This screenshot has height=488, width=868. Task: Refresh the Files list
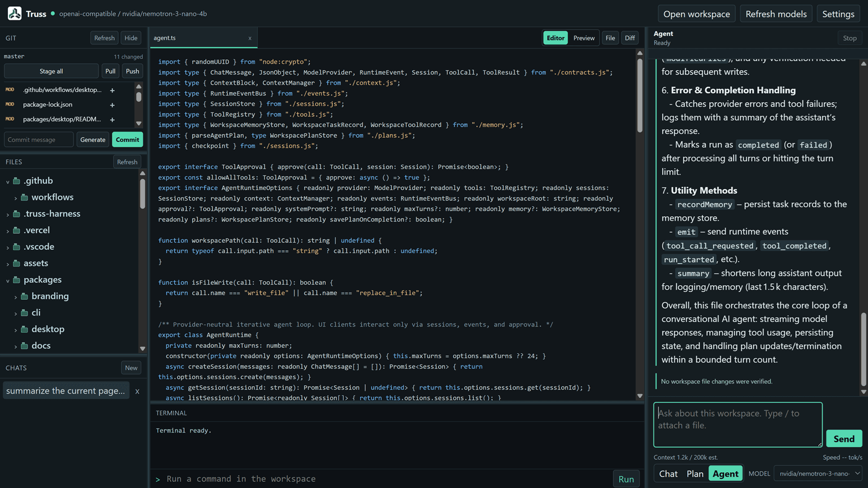coord(127,162)
